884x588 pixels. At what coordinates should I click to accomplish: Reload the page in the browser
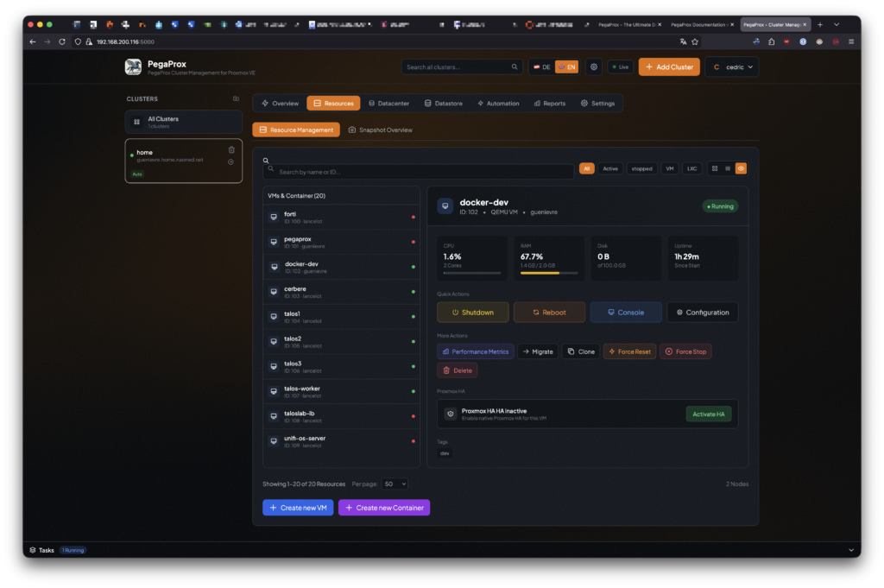[62, 41]
